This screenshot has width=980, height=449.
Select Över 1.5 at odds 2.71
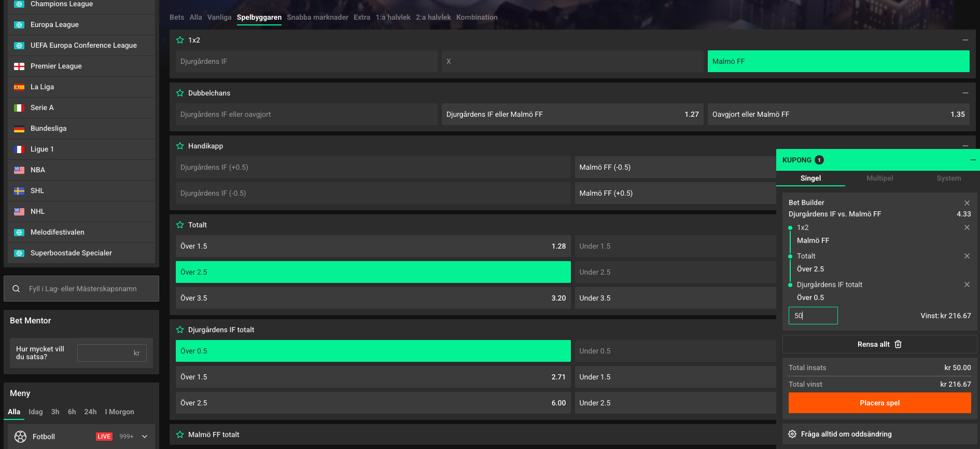pyautogui.click(x=373, y=377)
